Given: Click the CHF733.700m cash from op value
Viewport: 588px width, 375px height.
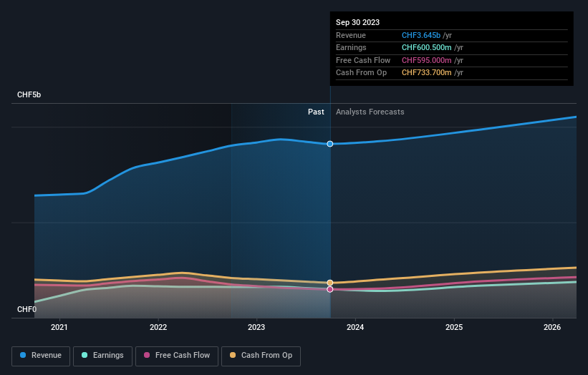Looking at the screenshot, I should point(427,73).
